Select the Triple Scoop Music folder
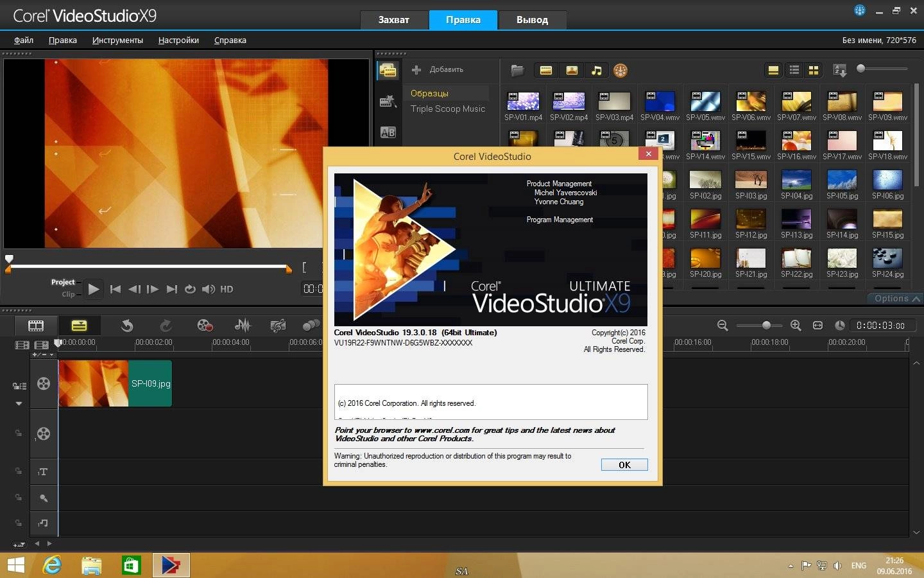 click(447, 109)
